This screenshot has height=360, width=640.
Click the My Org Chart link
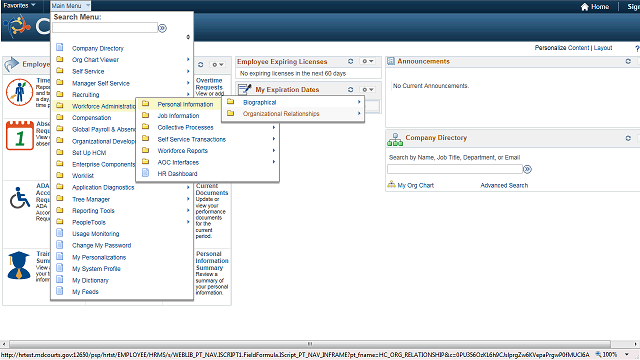tap(416, 185)
